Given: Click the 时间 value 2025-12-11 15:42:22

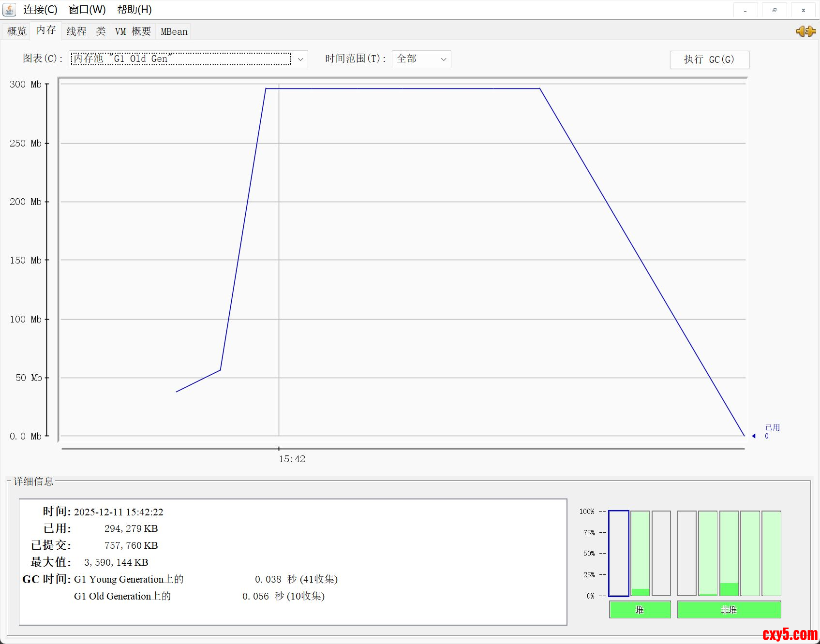Looking at the screenshot, I should click(x=119, y=512).
